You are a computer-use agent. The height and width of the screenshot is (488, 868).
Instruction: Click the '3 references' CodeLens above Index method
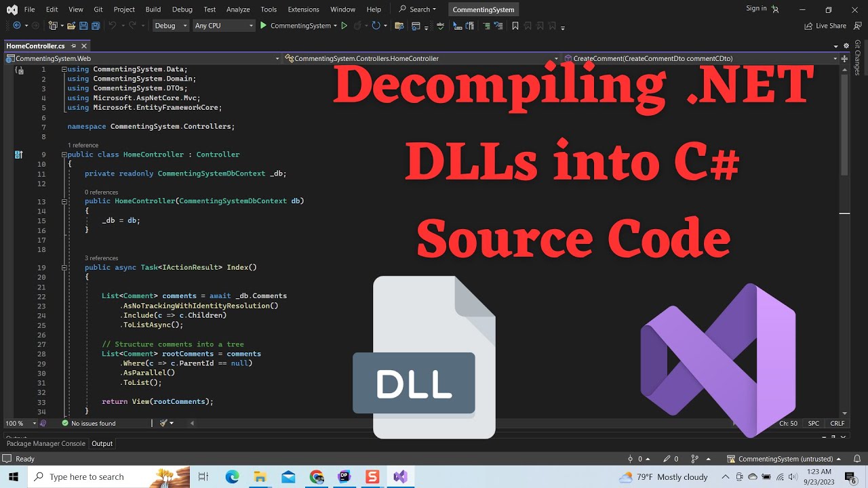[x=102, y=258]
